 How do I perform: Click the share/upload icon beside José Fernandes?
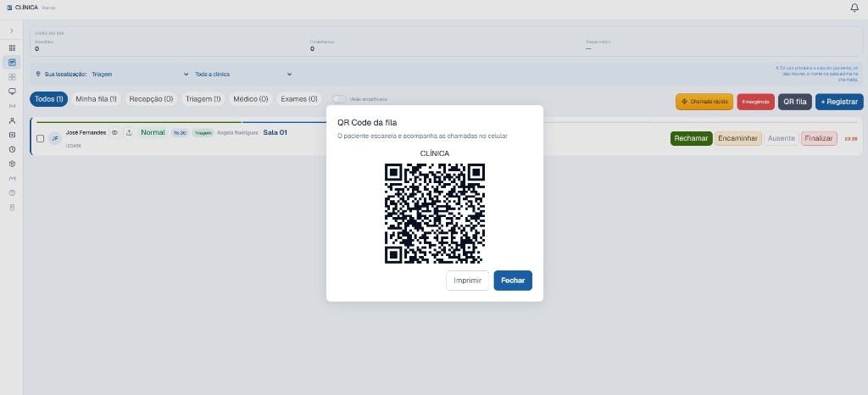[x=129, y=133]
